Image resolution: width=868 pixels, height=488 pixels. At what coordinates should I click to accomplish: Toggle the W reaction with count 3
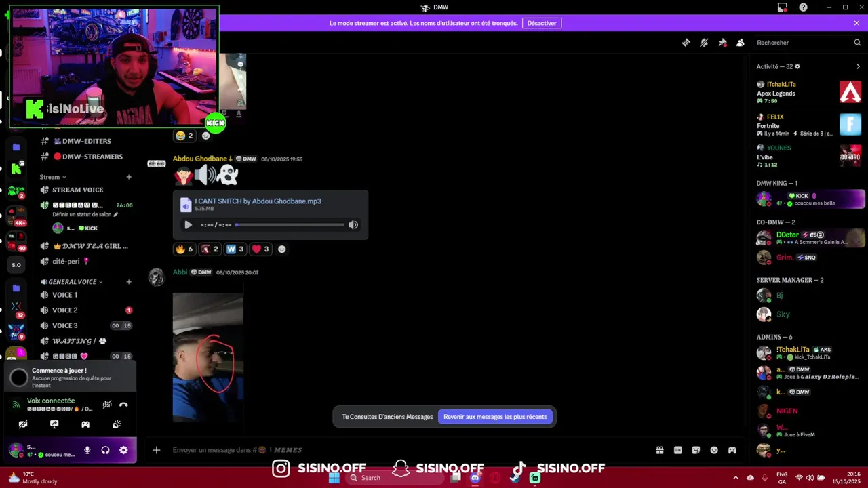(235, 249)
